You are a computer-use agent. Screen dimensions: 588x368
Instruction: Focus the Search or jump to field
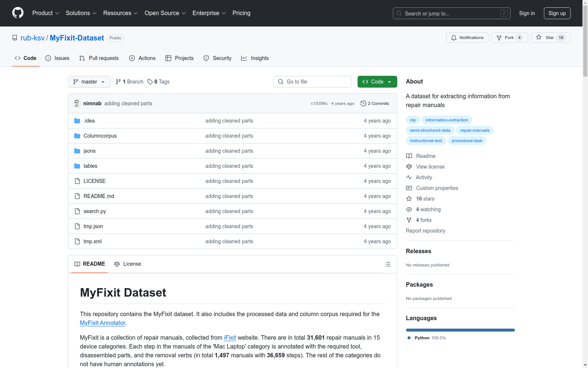452,13
